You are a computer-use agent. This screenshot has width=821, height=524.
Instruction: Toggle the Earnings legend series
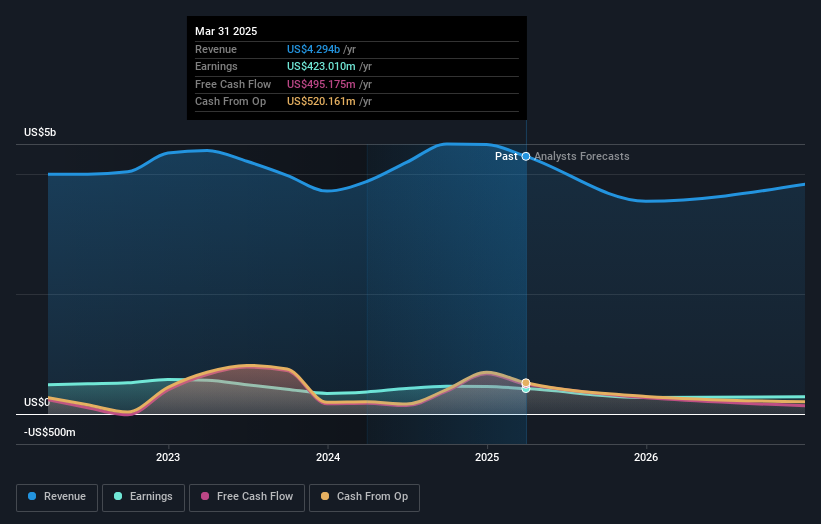point(143,497)
